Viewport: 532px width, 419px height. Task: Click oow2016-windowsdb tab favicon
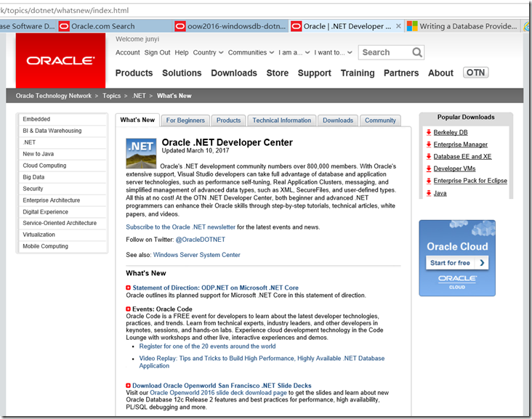(x=180, y=26)
